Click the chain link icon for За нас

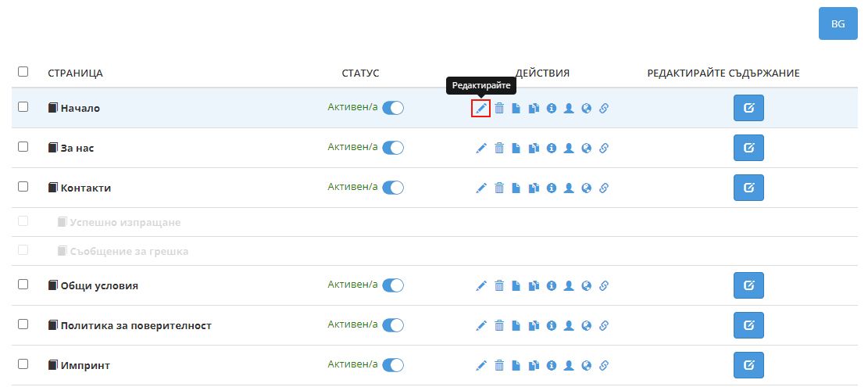tap(603, 148)
